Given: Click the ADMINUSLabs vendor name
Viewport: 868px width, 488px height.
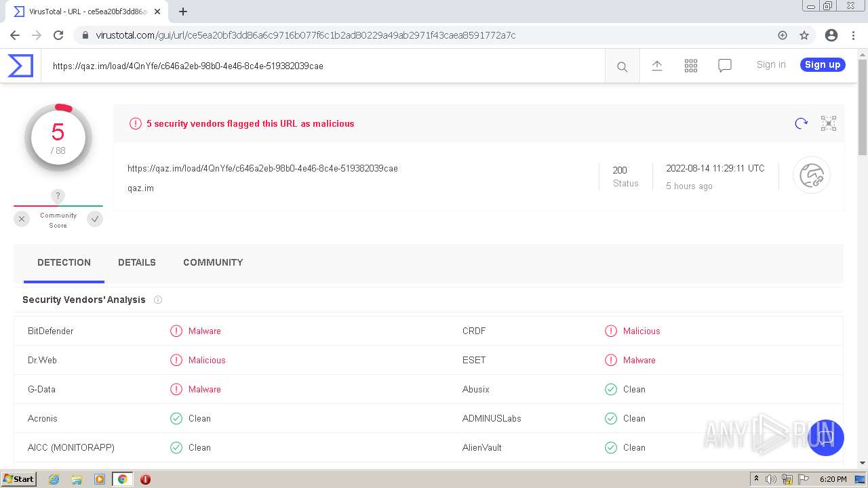Looking at the screenshot, I should [x=492, y=419].
